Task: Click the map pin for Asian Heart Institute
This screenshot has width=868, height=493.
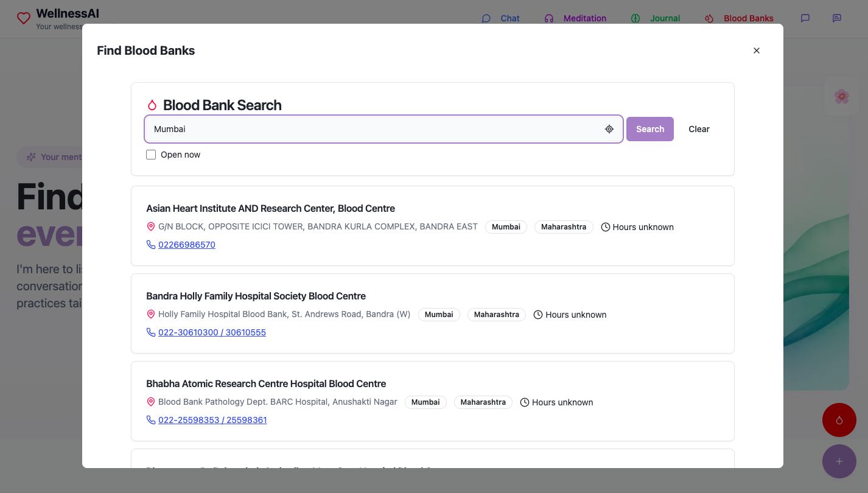Action: tap(151, 226)
